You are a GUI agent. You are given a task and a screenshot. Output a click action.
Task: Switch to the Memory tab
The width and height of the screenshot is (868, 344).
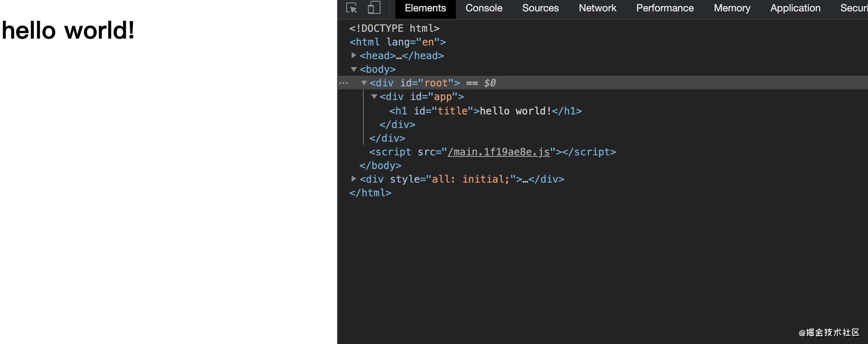[732, 8]
